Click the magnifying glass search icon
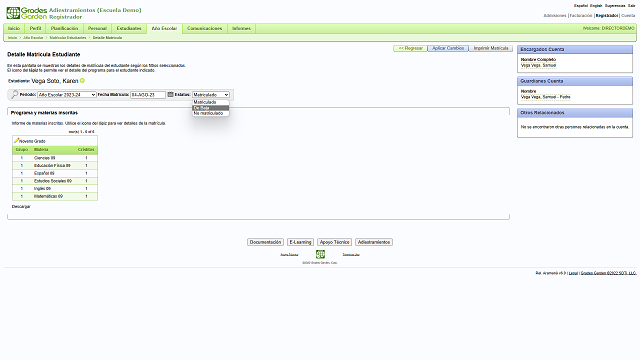 click(14, 94)
